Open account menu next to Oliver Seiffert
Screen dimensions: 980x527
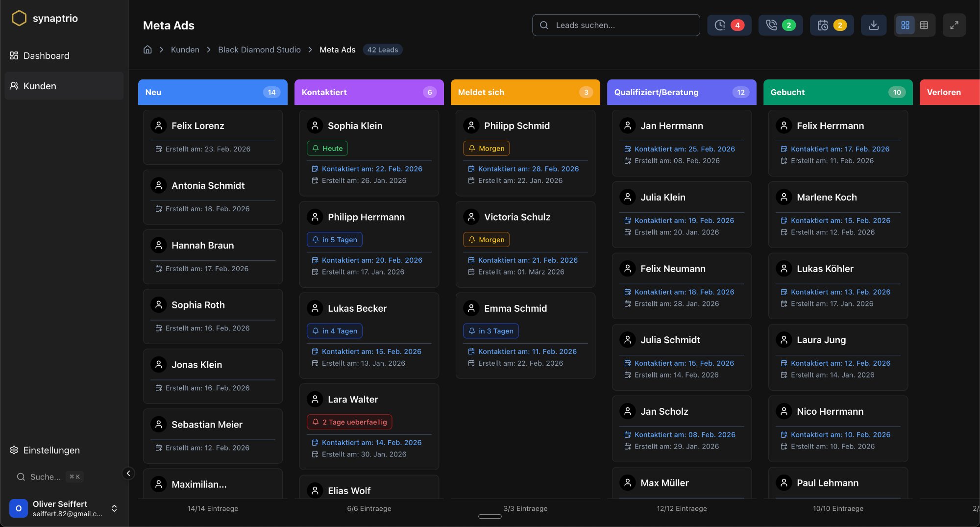coord(114,508)
